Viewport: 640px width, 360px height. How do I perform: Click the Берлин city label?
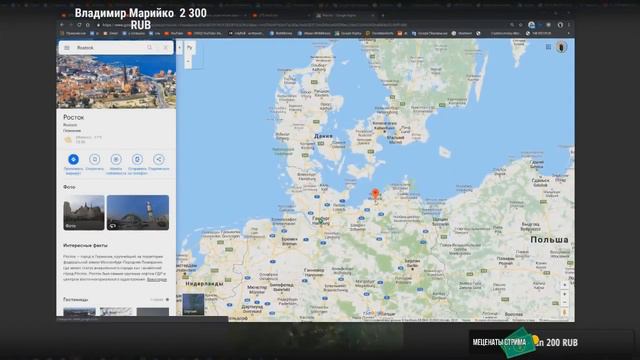(411, 262)
